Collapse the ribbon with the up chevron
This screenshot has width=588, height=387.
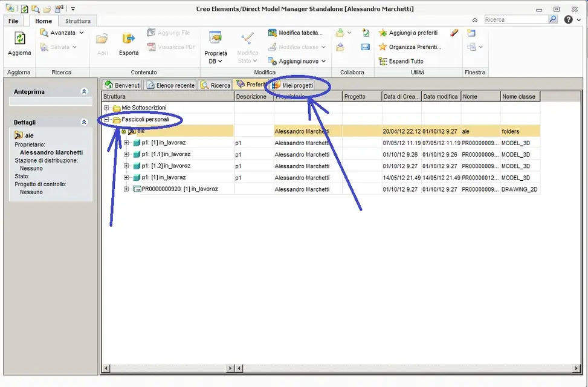click(x=475, y=20)
